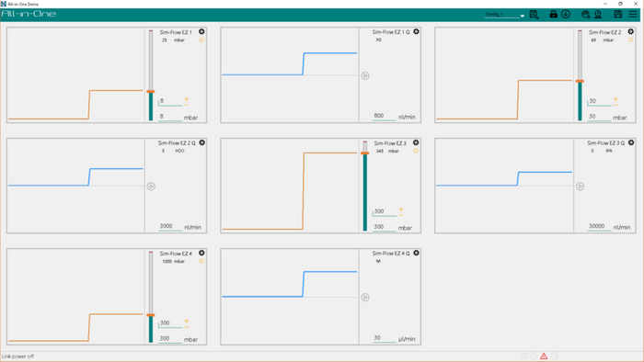
Task: Click the Sim-Flow EZ 2 pressure slider handle
Action: (x=580, y=81)
